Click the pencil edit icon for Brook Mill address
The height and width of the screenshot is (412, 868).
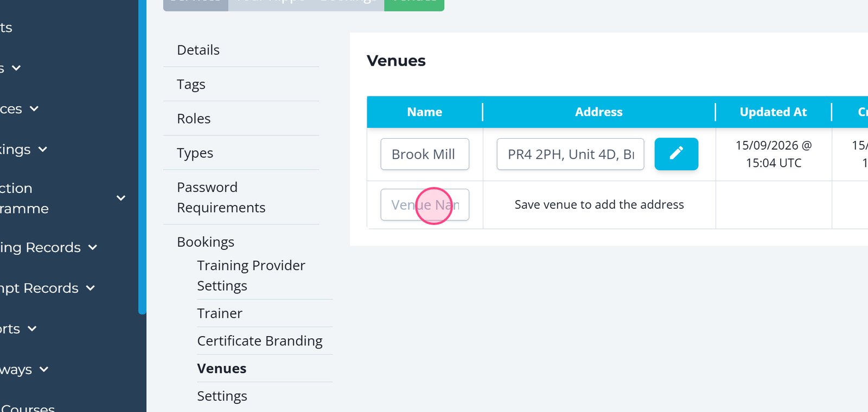click(x=676, y=154)
